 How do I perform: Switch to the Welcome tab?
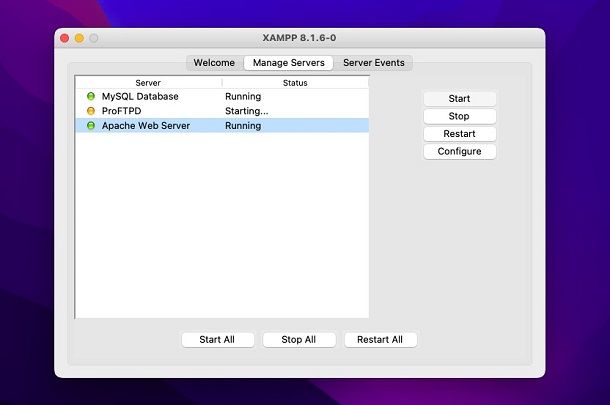point(214,63)
